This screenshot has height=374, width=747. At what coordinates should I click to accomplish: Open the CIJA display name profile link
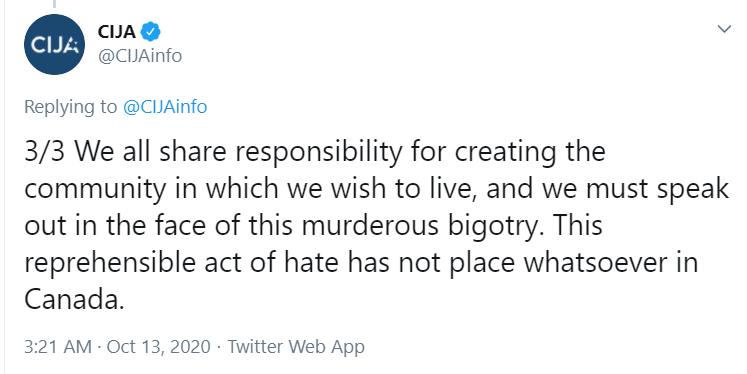tap(117, 32)
